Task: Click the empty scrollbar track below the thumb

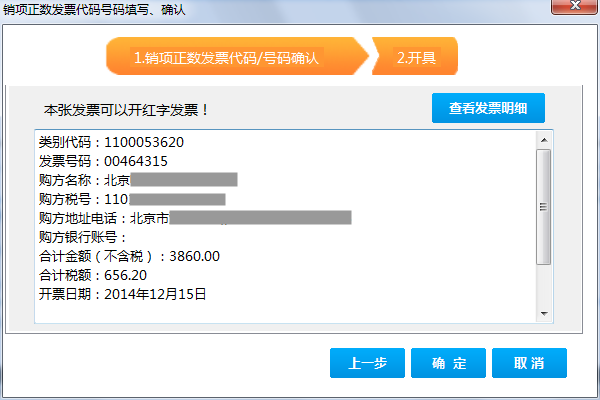Action: tap(544, 285)
